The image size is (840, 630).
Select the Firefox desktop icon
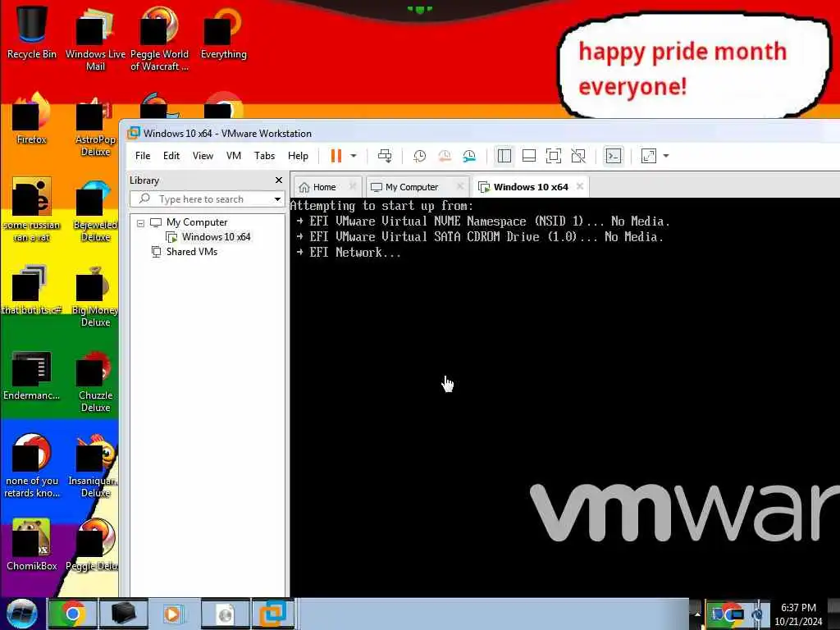31,119
